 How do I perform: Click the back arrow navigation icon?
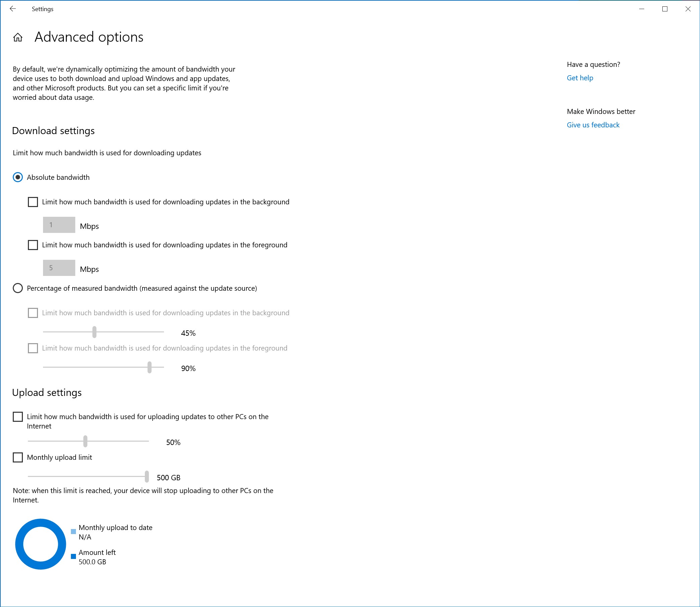14,9
